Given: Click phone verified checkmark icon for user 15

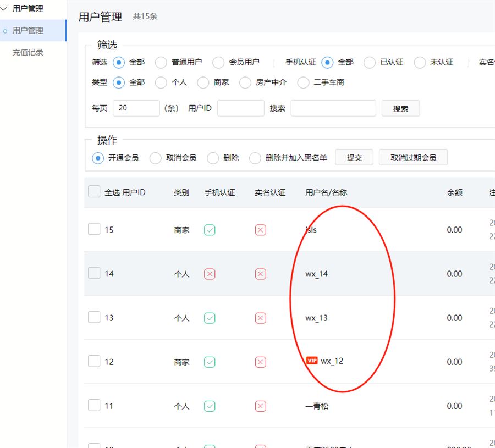Looking at the screenshot, I should click(210, 230).
